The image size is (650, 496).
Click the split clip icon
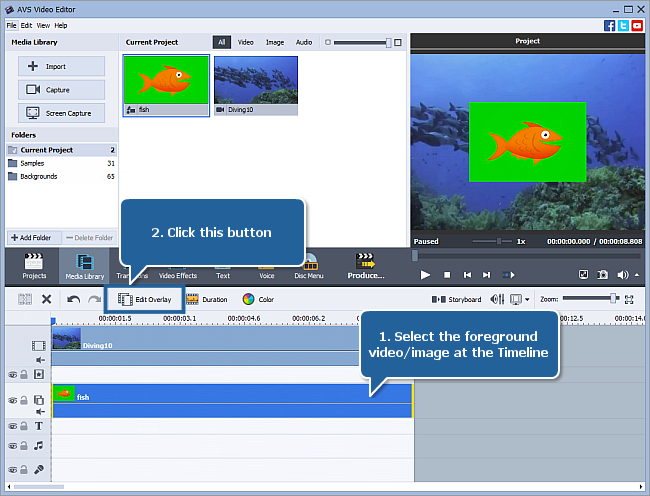tap(25, 299)
